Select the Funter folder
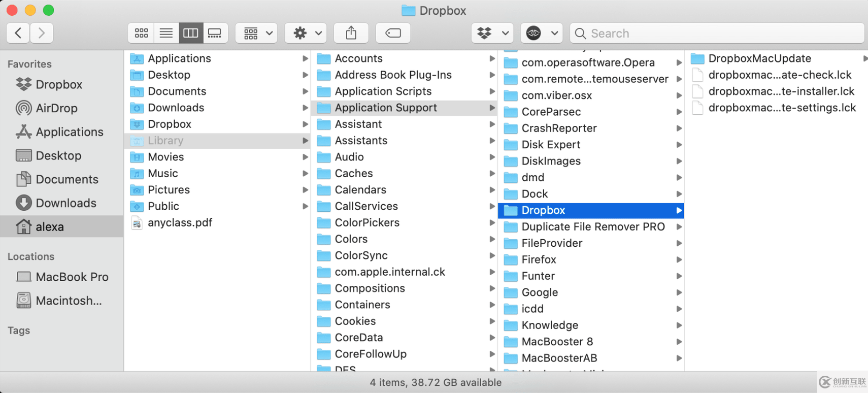Screen dimensions: 868x393 pyautogui.click(x=591, y=276)
